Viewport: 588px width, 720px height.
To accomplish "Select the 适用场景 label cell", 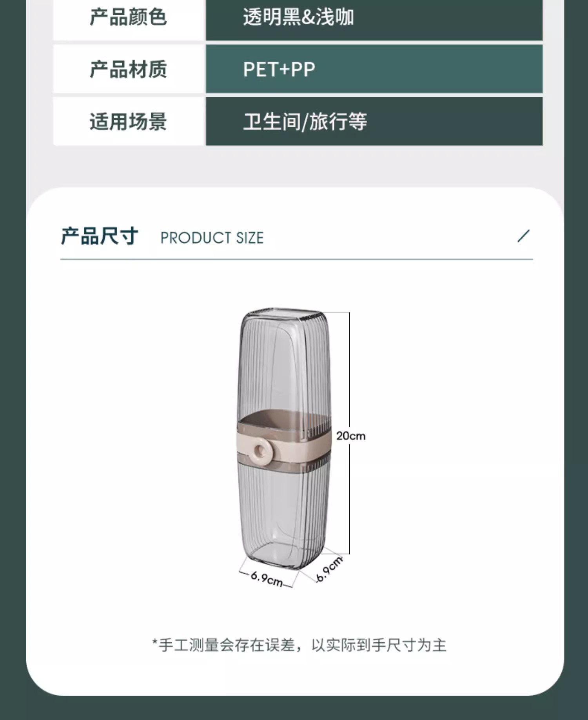I will pyautogui.click(x=129, y=121).
